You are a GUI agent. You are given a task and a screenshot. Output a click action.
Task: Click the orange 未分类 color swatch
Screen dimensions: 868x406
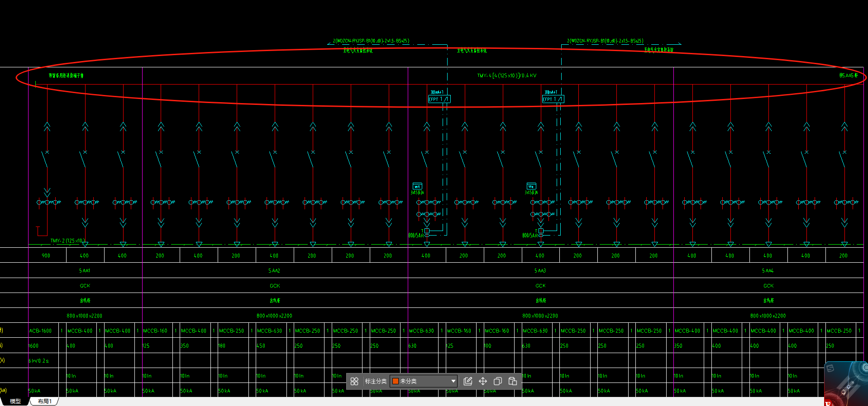395,381
